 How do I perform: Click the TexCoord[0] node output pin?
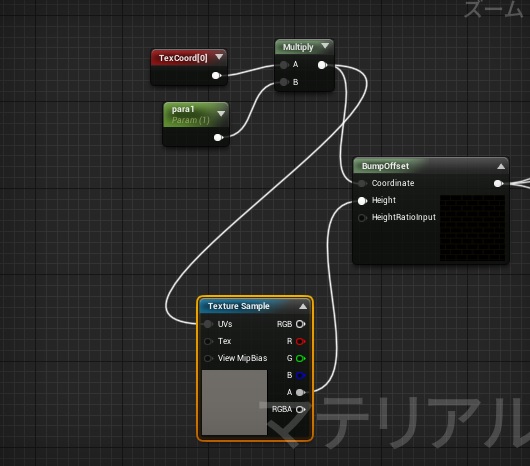(x=216, y=75)
